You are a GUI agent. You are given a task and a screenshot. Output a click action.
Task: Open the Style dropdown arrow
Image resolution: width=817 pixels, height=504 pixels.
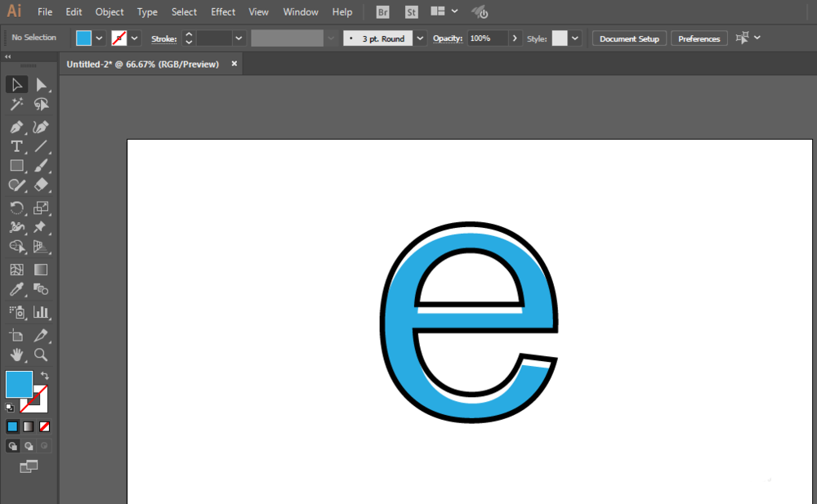pos(576,38)
